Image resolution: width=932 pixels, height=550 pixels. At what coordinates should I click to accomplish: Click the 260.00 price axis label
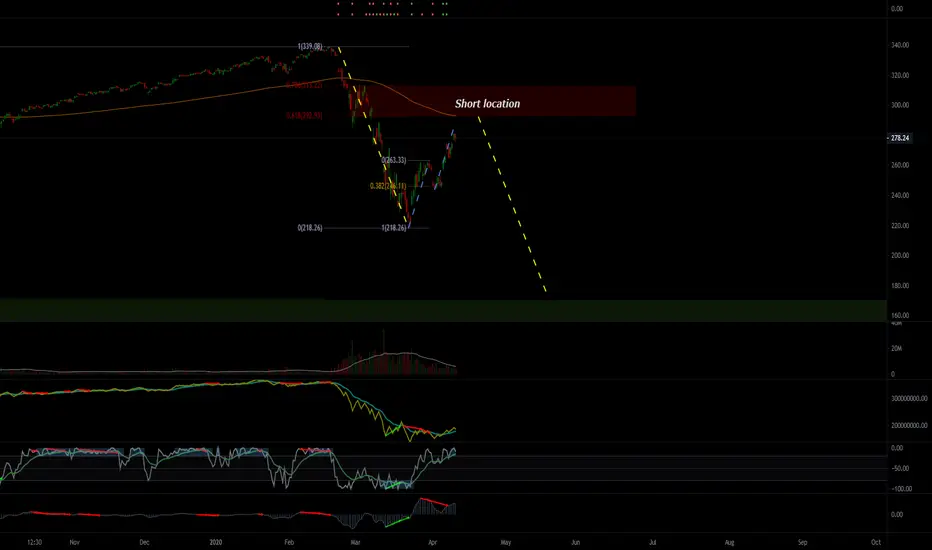coord(900,165)
